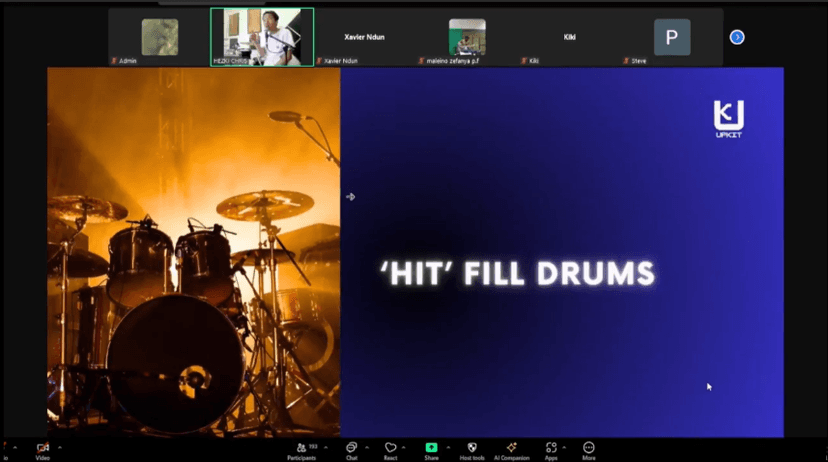
Task: Open the More options menu
Action: pyautogui.click(x=589, y=448)
